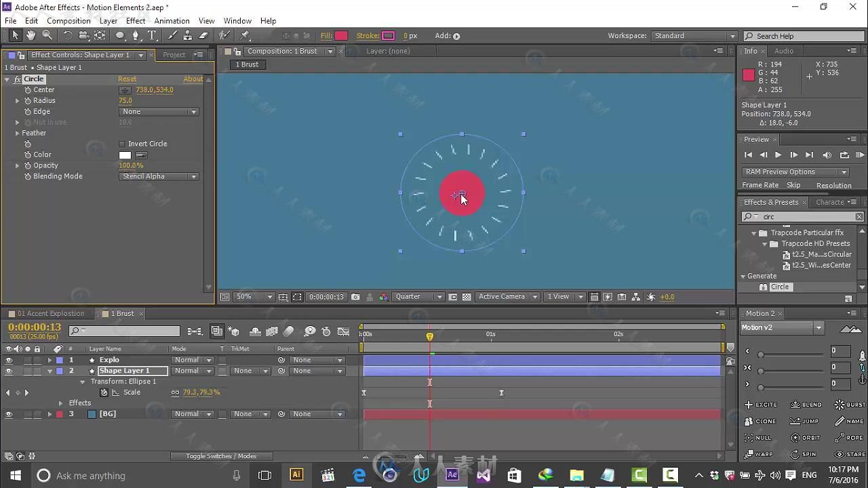Viewport: 868px width, 488px height.
Task: Switch to the Project panel tab
Action: point(174,55)
